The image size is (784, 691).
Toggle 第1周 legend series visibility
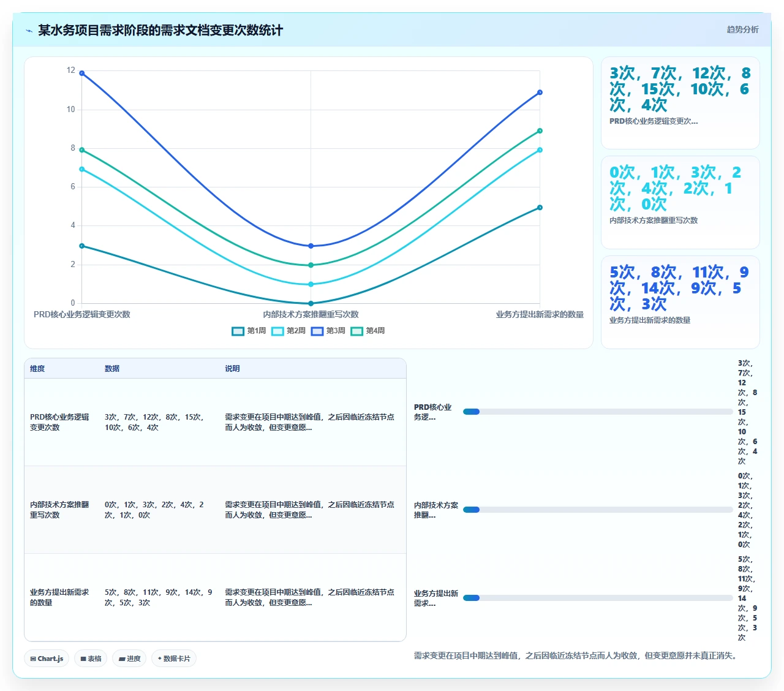click(x=249, y=331)
